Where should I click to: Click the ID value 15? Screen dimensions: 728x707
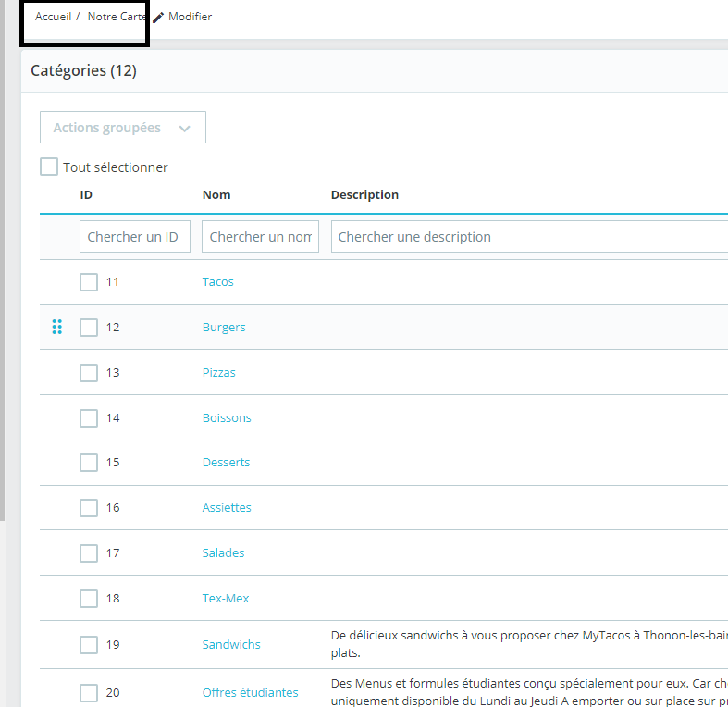point(113,463)
